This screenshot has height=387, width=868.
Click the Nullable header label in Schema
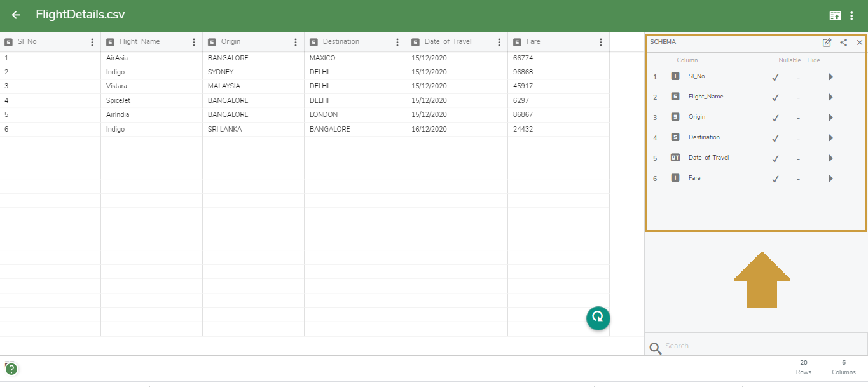click(789, 60)
